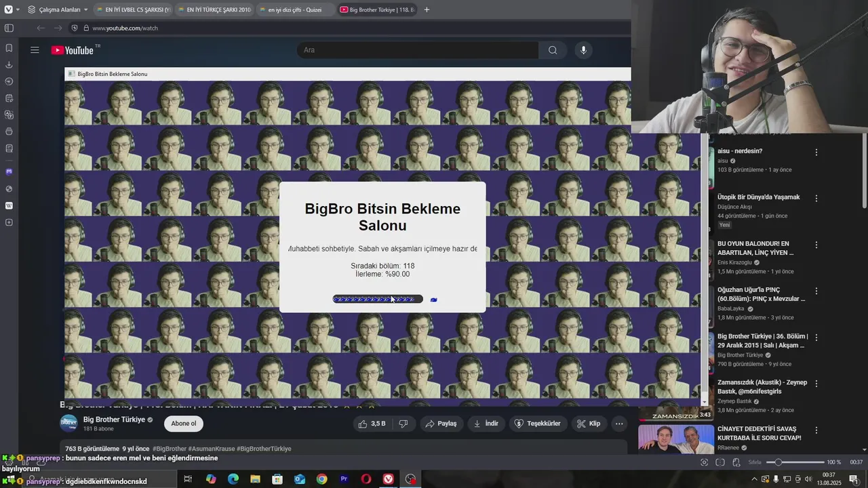
Task: Add a new web panel
Action: pyautogui.click(x=9, y=222)
